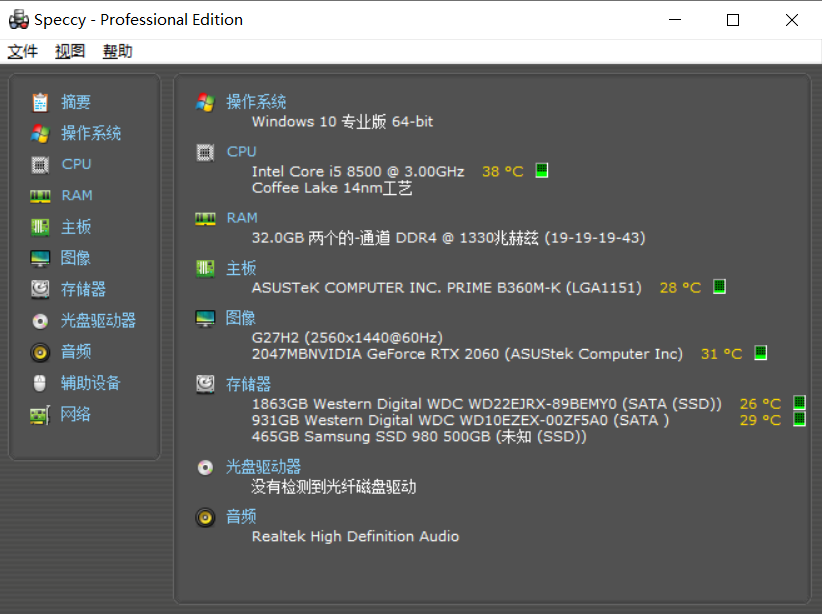Screen dimensions: 822x614
Task: Open 音频 heading link in summary panel
Action: 241,516
